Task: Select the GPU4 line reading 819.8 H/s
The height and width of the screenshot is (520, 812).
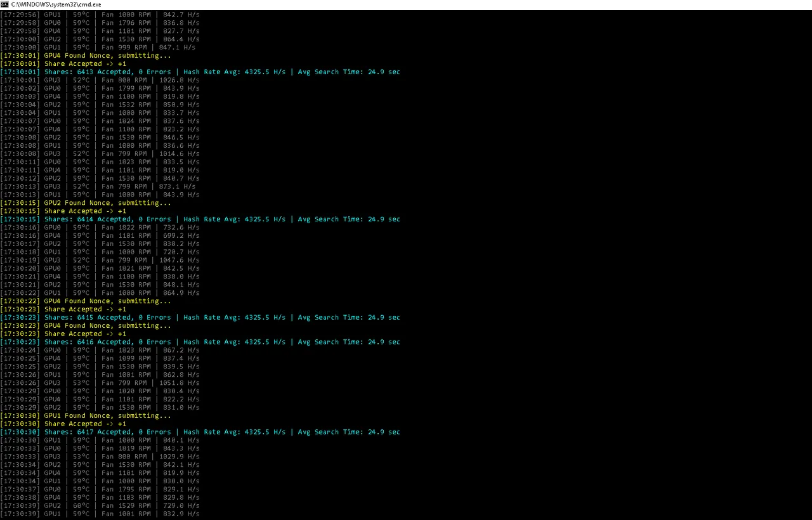Action: pos(100,96)
